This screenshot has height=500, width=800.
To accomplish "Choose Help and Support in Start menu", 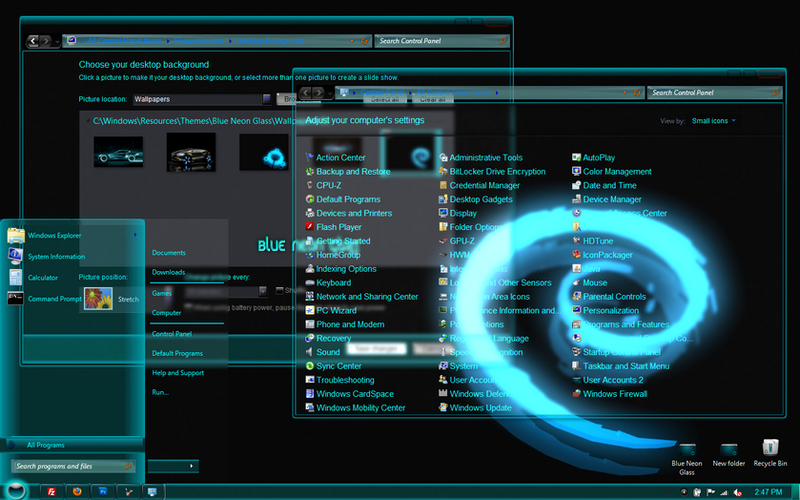I will click(178, 373).
